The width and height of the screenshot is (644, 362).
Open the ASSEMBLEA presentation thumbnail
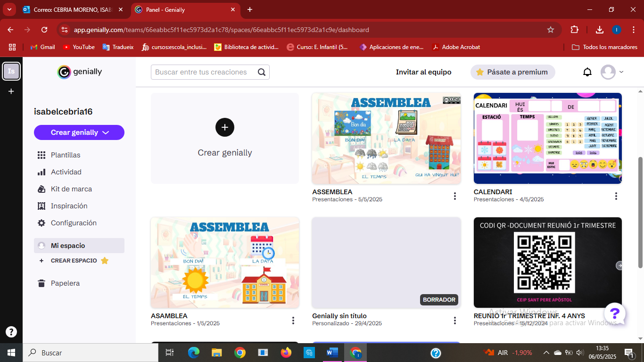tap(386, 138)
